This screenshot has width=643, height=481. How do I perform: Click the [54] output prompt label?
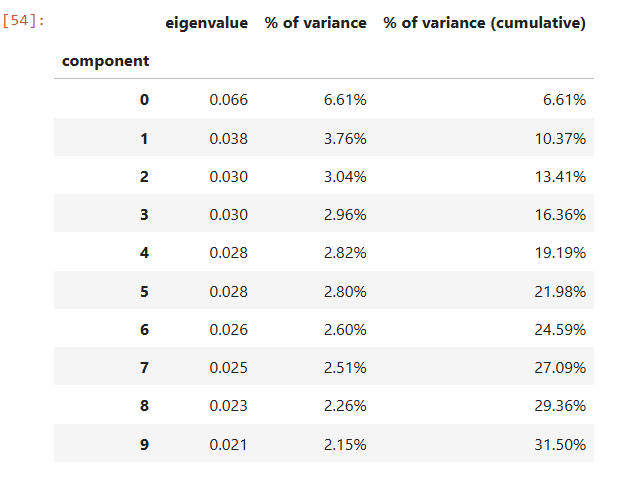tap(25, 20)
